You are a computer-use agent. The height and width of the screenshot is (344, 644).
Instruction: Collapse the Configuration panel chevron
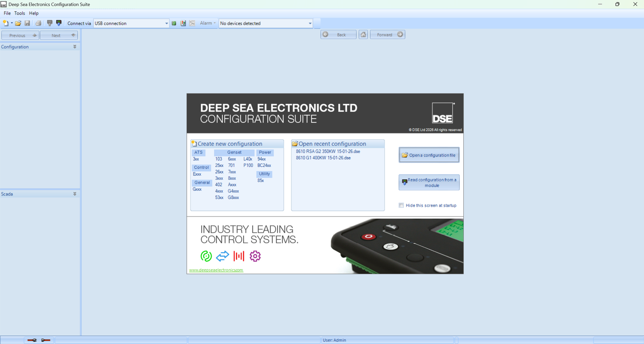pyautogui.click(x=74, y=47)
